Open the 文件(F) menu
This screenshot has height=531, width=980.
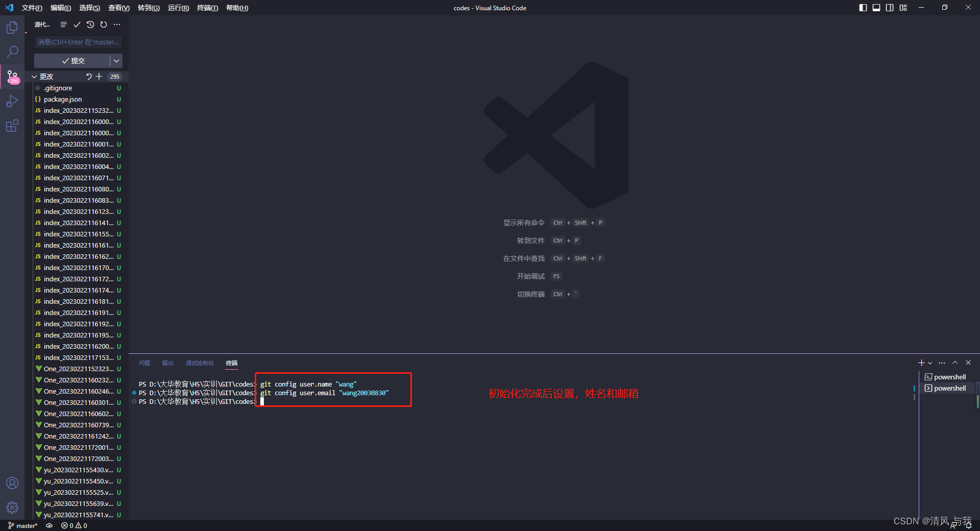tap(32, 8)
